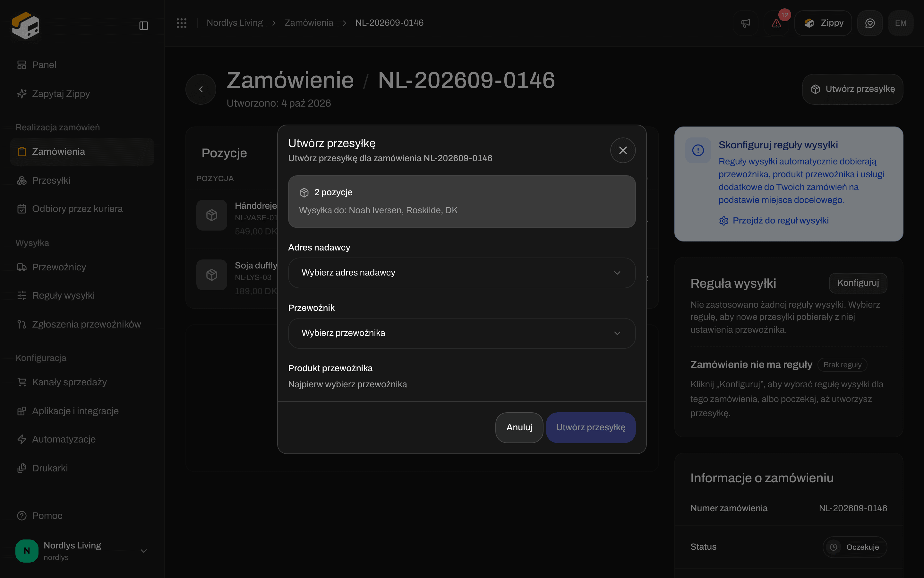Screen dimensions: 924x578
Task: Open Pomoc in the sidebar
Action: tap(82, 516)
